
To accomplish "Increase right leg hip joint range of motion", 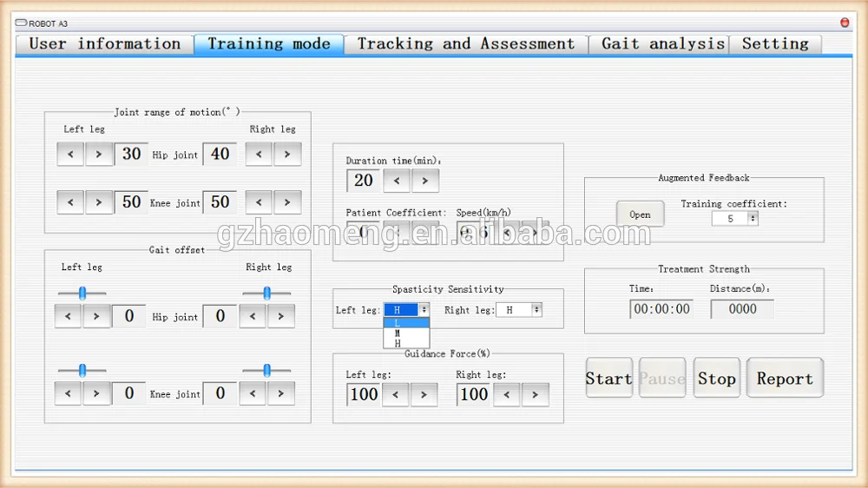I will [287, 155].
